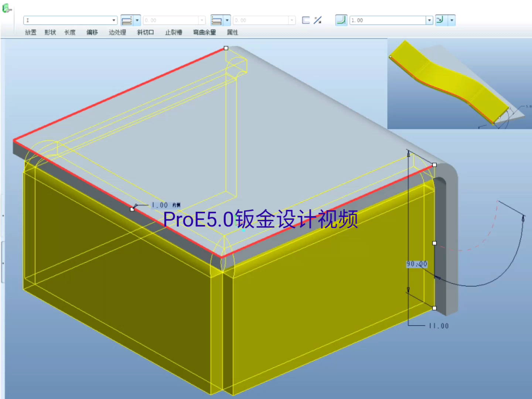Click into the 1.00 bend radius field
Image resolution: width=532 pixels, height=399 pixels.
point(388,20)
